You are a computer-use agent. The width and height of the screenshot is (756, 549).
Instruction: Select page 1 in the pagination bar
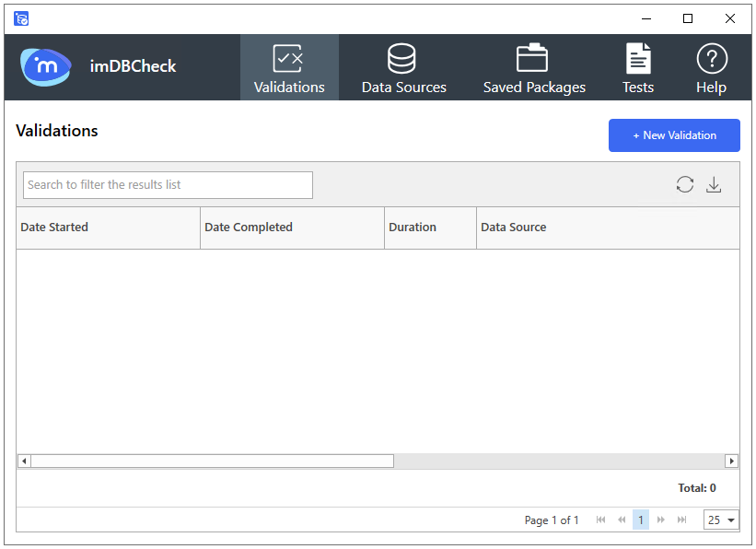(641, 520)
